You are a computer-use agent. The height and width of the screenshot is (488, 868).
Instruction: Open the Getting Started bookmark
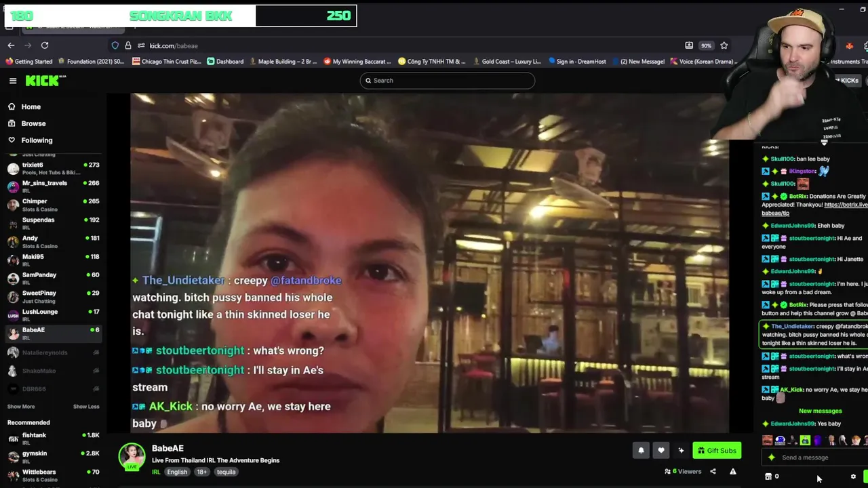[x=28, y=62]
